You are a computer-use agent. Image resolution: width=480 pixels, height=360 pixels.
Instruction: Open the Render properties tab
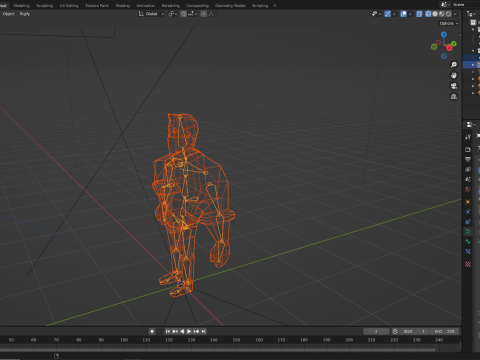(468, 149)
